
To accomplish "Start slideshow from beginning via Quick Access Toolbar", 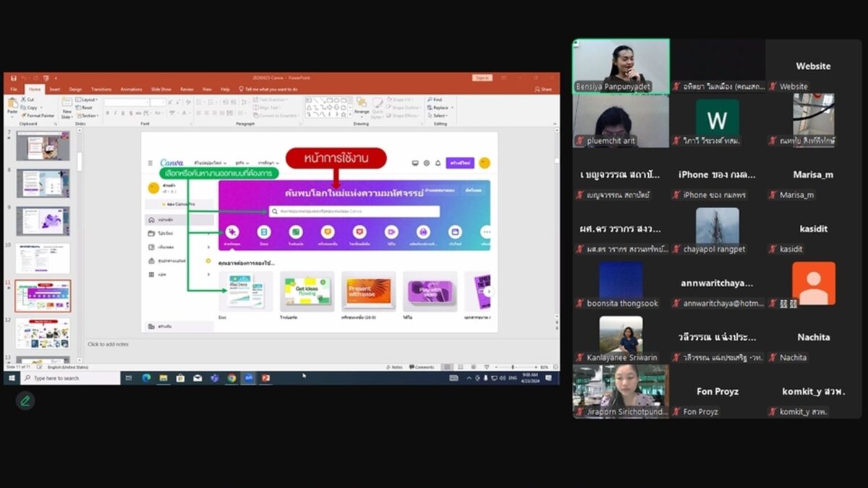I will (x=46, y=77).
